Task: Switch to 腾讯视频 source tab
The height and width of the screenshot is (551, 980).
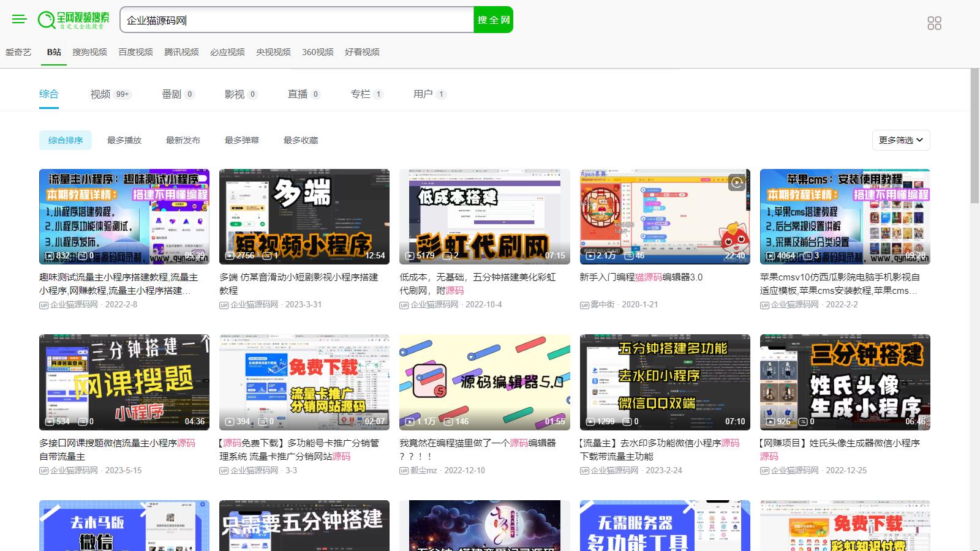Action: coord(181,52)
